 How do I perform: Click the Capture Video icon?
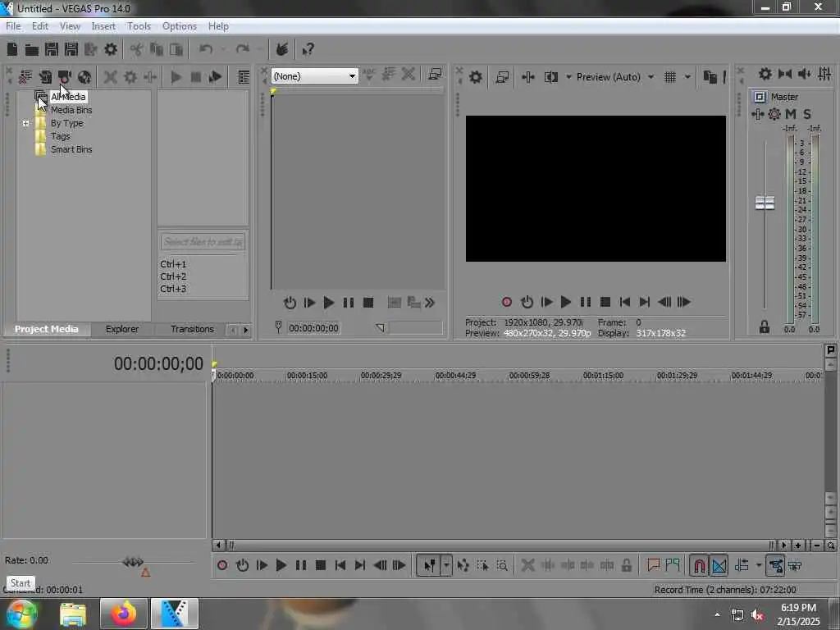[65, 77]
